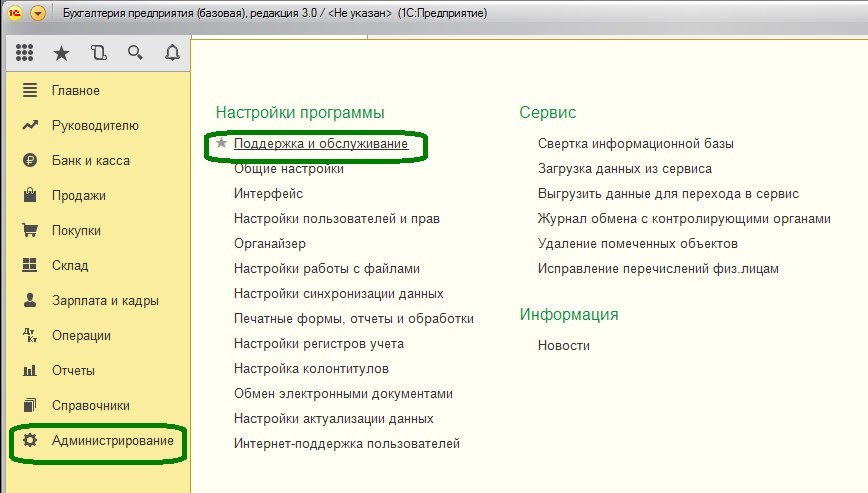Launch Свертка информационной базы

pyautogui.click(x=636, y=144)
